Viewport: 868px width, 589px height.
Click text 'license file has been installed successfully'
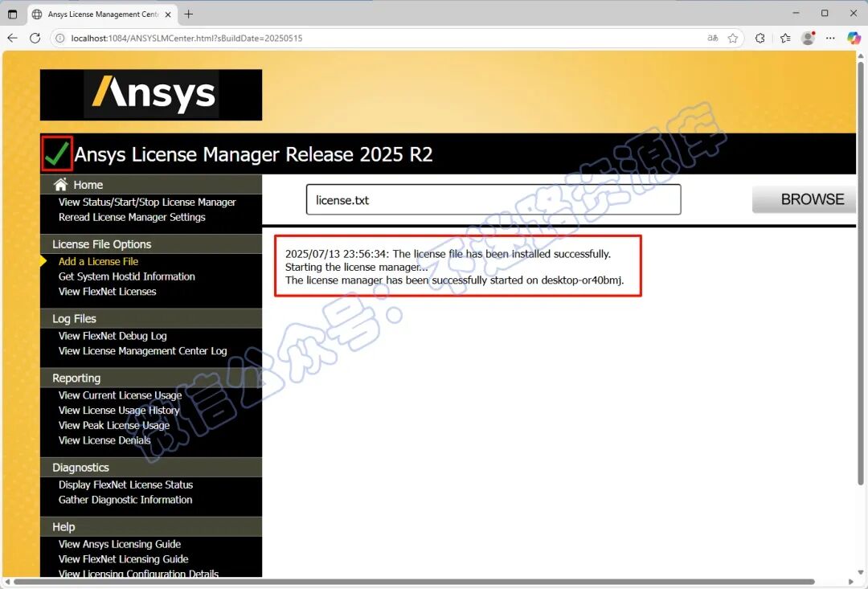512,254
